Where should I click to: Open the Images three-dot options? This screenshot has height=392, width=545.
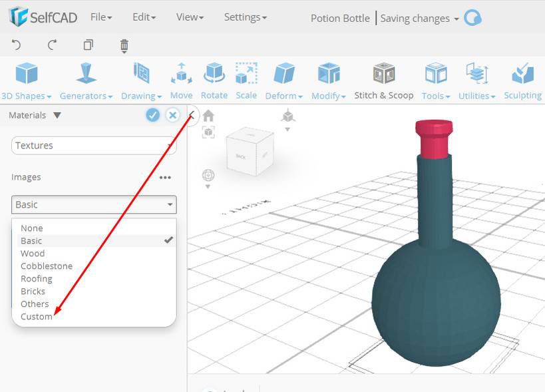(x=165, y=178)
